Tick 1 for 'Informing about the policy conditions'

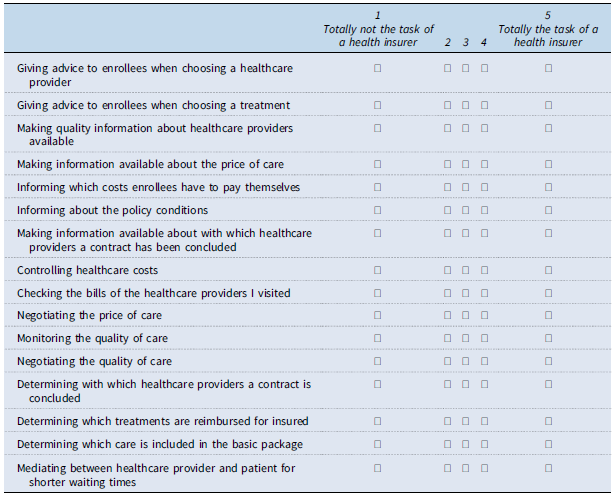click(x=378, y=210)
